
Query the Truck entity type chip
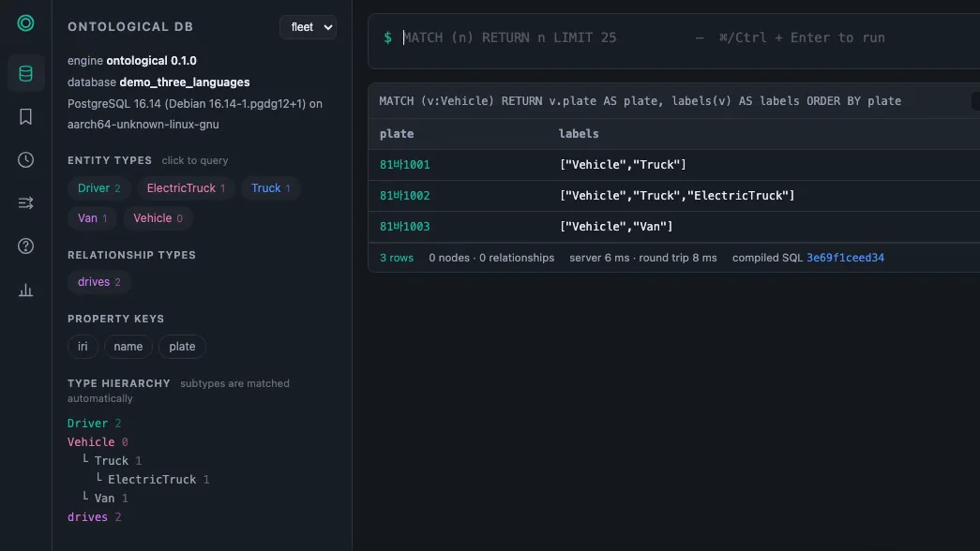(x=271, y=188)
